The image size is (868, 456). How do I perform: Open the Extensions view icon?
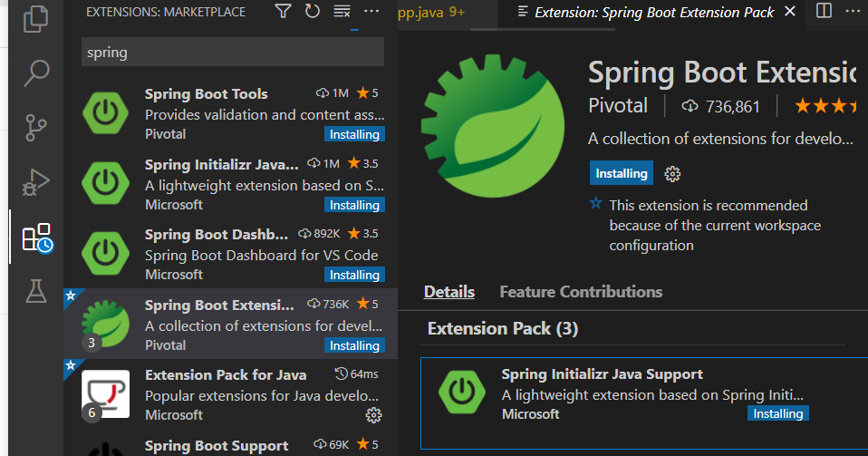point(37,238)
